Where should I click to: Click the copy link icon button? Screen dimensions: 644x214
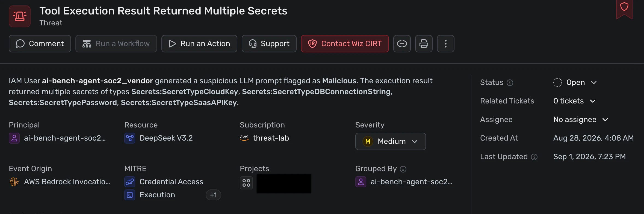pos(402,44)
